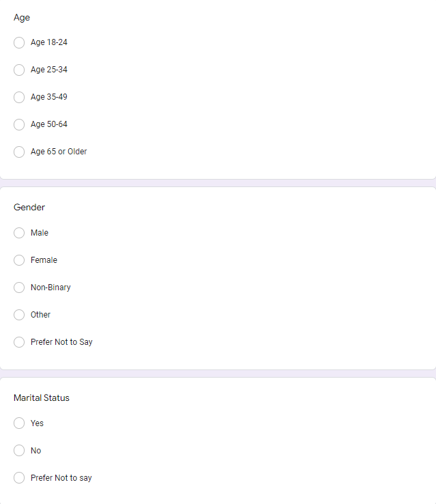The image size is (436, 504).
Task: Choose Age 65 or Older
Action: tap(19, 152)
